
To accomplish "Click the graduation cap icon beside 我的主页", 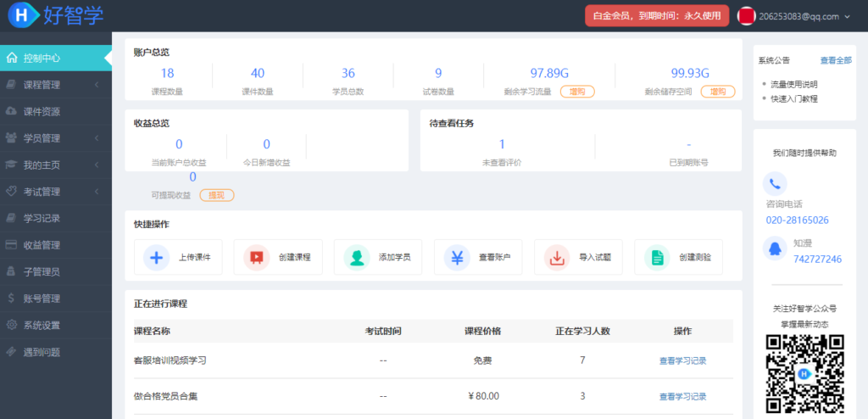I will click(x=10, y=165).
